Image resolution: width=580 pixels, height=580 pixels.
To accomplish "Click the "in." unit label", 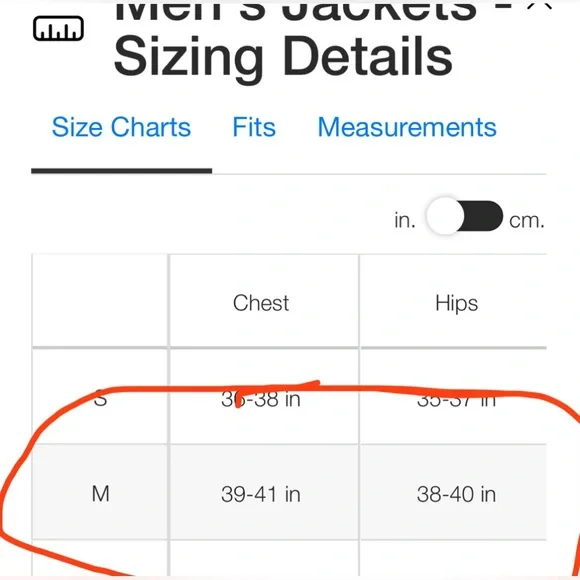I will pyautogui.click(x=405, y=220).
